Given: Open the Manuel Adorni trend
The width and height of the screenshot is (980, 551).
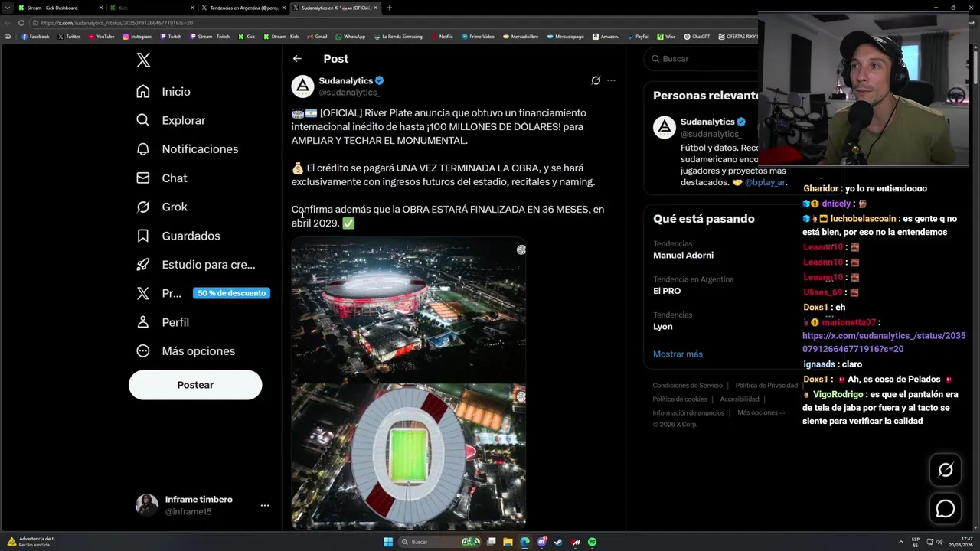Looking at the screenshot, I should click(683, 256).
